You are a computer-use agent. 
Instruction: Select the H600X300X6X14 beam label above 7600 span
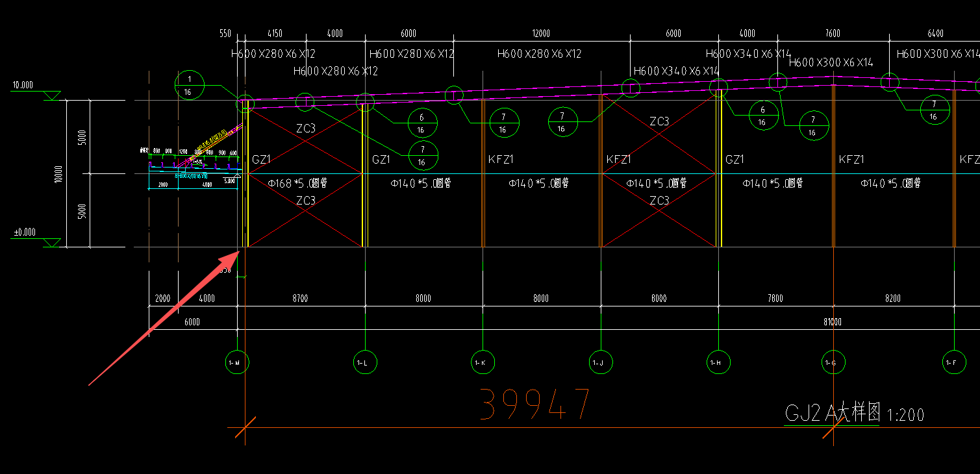(831, 63)
